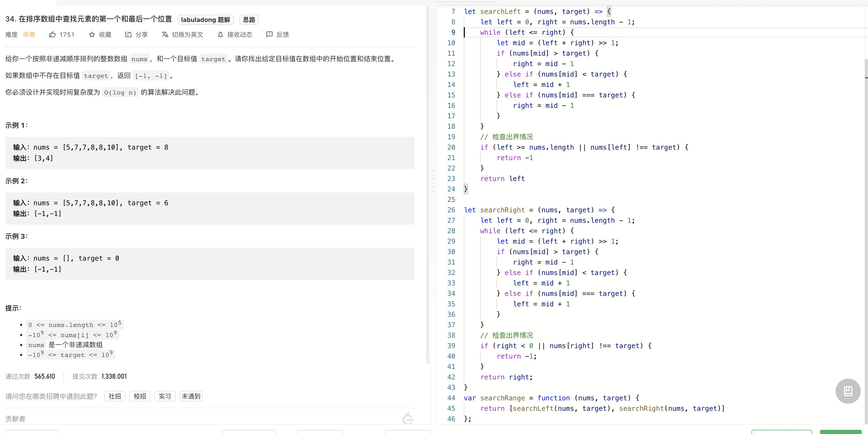Click the 提示 heading
The width and height of the screenshot is (868, 434).
(14, 308)
